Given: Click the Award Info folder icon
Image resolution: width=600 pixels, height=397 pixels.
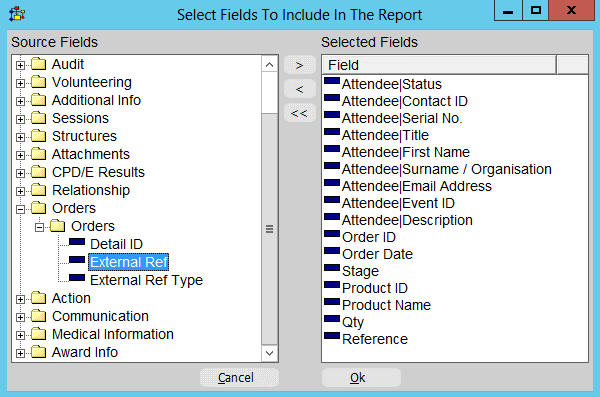Looking at the screenshot, I should pos(39,351).
